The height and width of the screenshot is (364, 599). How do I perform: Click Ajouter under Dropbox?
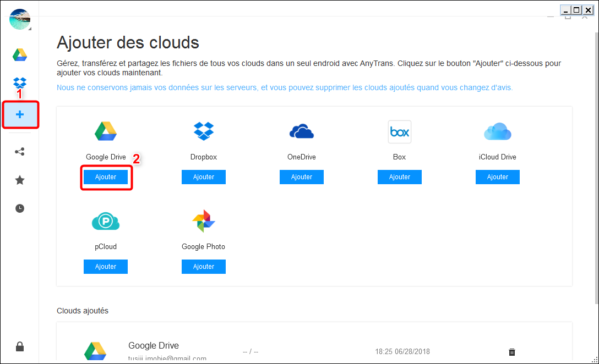tap(204, 177)
